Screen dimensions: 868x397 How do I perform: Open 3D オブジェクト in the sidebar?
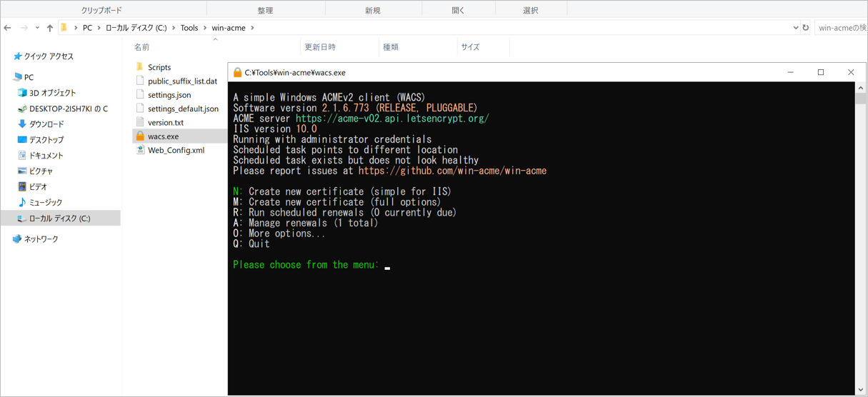point(52,93)
